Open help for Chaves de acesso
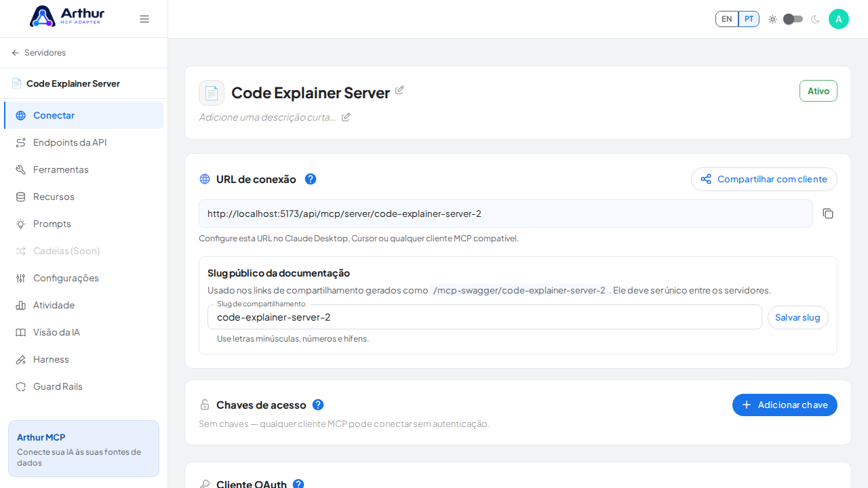 318,405
